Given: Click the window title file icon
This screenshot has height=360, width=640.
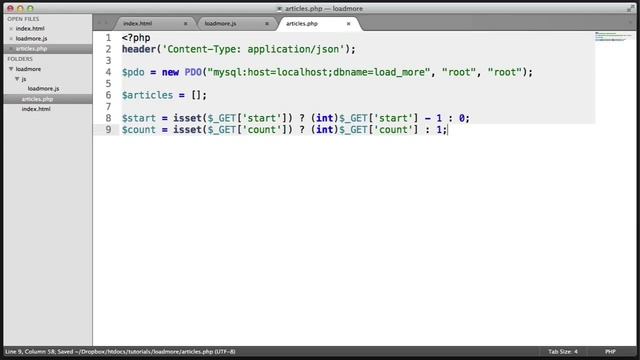Looking at the screenshot, I should click(x=280, y=9).
